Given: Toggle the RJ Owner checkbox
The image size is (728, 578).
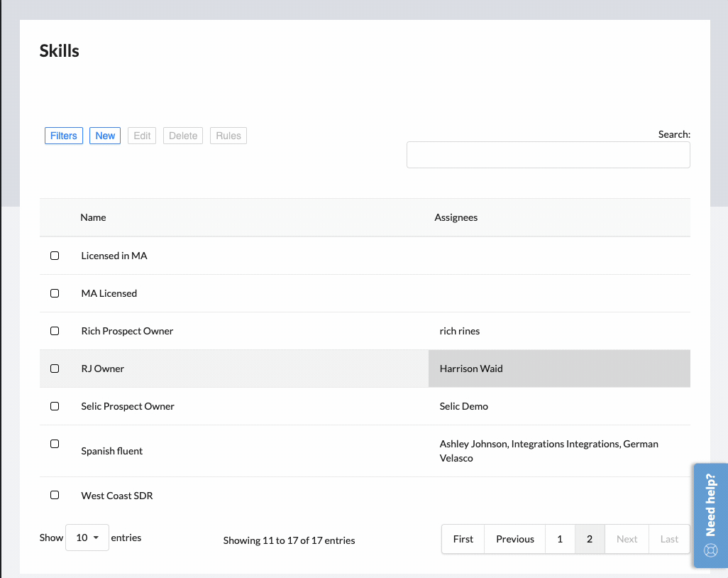Looking at the screenshot, I should point(55,369).
